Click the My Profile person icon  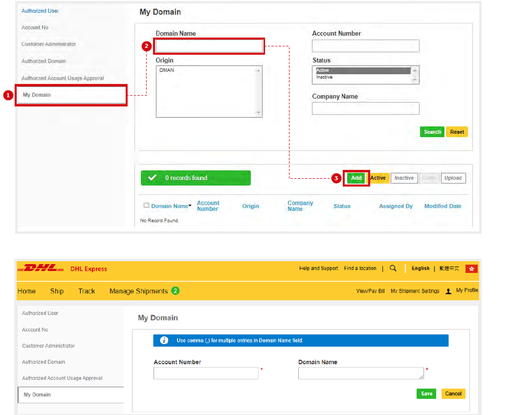tap(448, 290)
